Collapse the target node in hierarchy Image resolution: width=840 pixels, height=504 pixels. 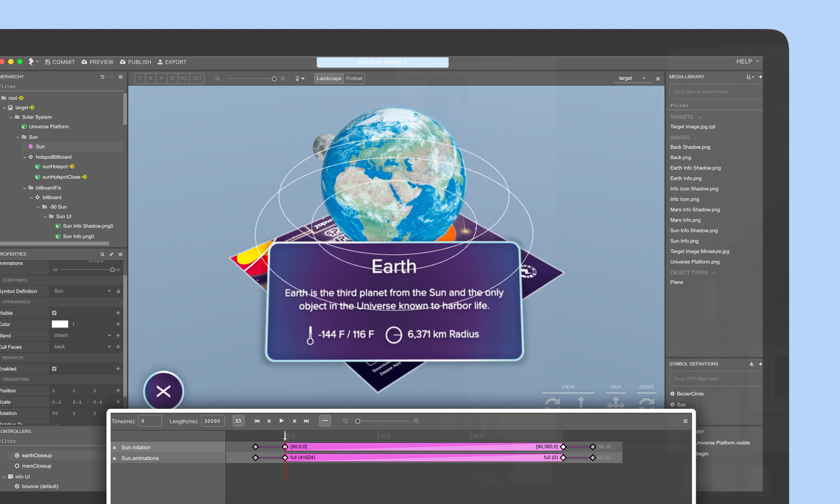click(5, 108)
